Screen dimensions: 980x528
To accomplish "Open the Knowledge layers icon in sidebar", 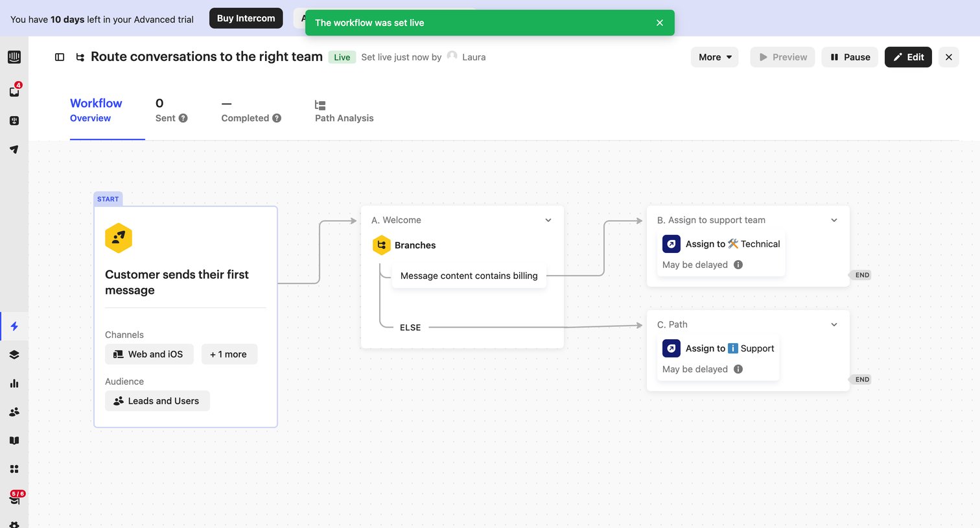I will 14,355.
